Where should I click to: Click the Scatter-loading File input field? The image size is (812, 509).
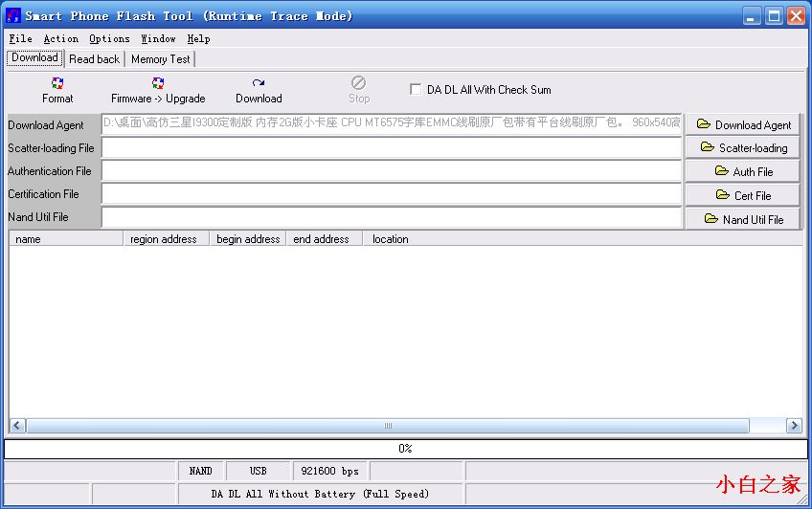coord(392,147)
